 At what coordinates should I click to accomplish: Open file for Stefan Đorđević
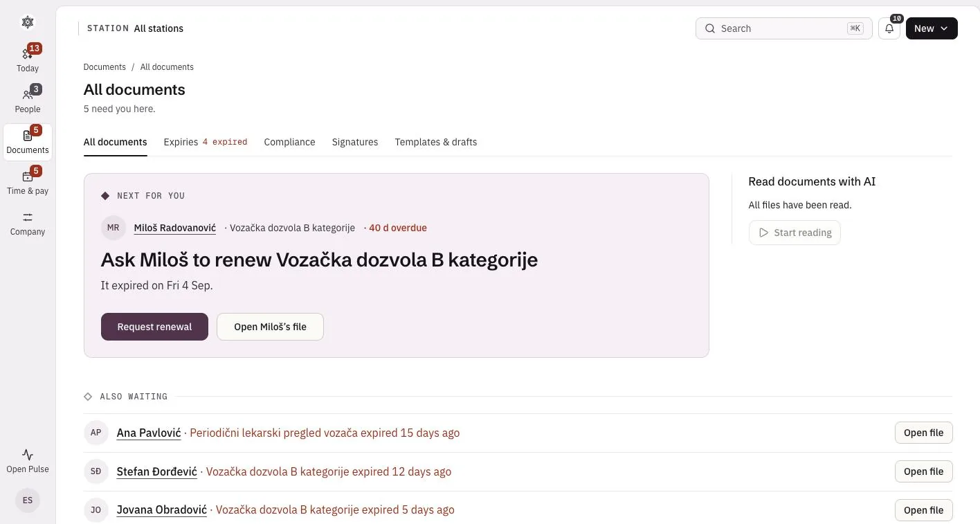[923, 471]
